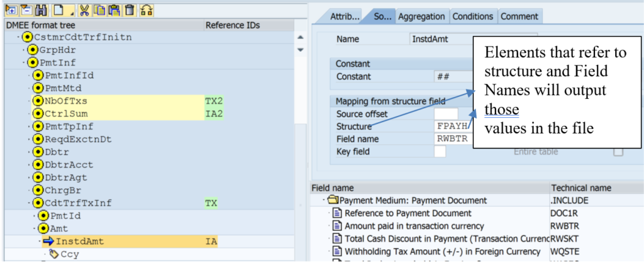The height and width of the screenshot is (270, 644).
Task: Select the Comment tab
Action: click(x=519, y=17)
